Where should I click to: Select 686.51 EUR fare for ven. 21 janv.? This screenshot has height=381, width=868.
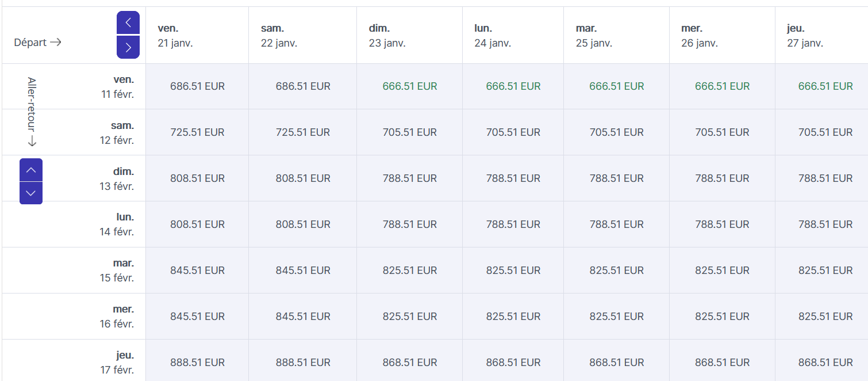[x=197, y=86]
